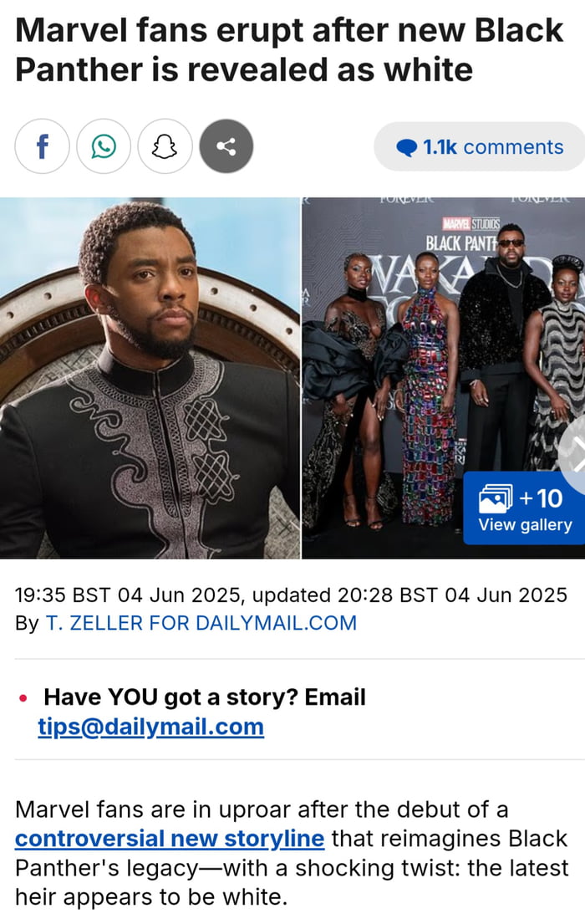
Task: Open the +10 View gallery button
Action: point(524,508)
